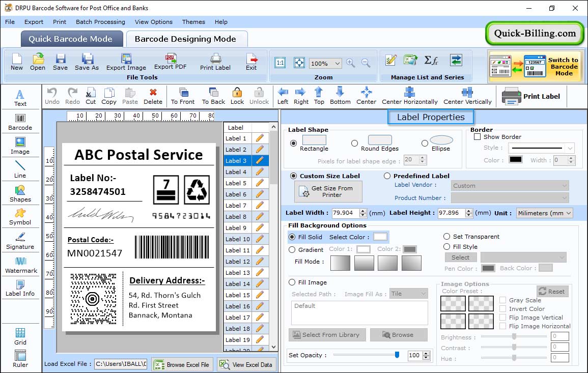Click the zoom out magnifier
Screen dimensions: 588x373
pos(366,63)
